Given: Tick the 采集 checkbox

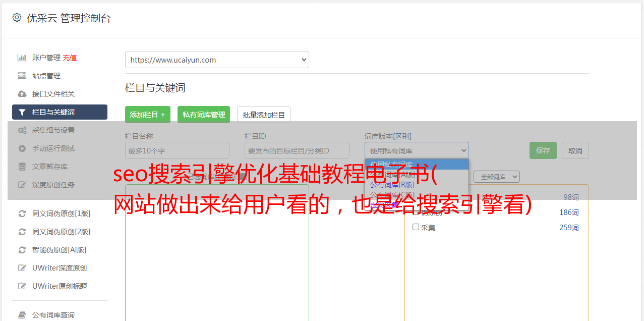Looking at the screenshot, I should [416, 227].
